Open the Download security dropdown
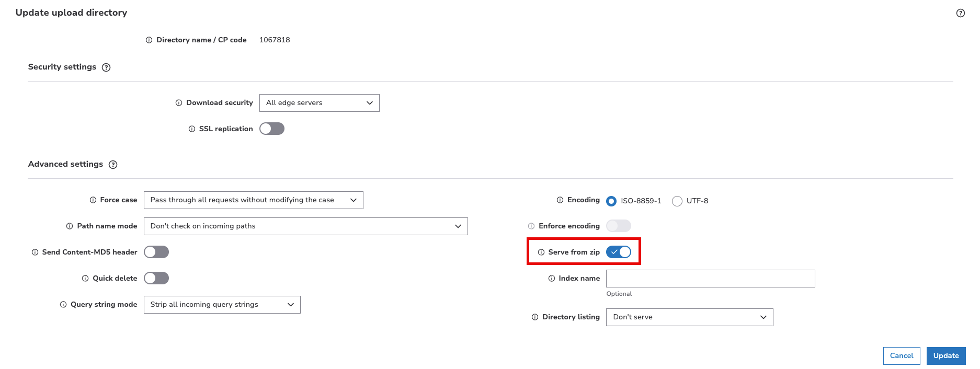Image resolution: width=980 pixels, height=369 pixels. tap(319, 103)
